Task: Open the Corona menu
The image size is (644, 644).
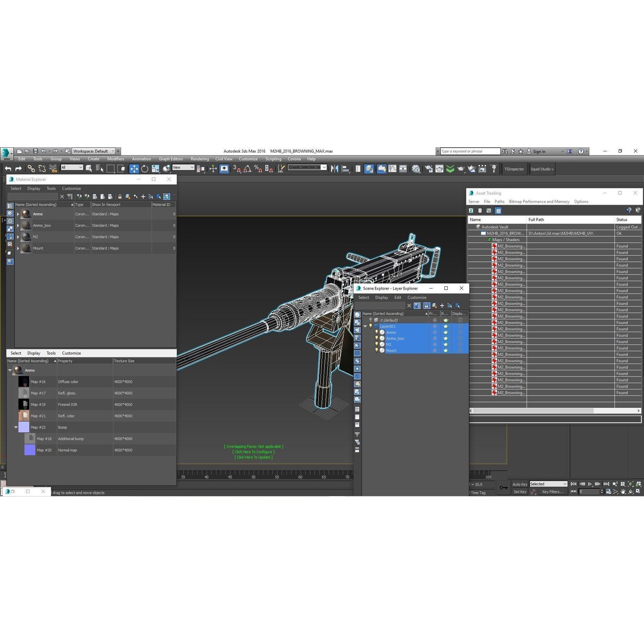Action: coord(294,159)
